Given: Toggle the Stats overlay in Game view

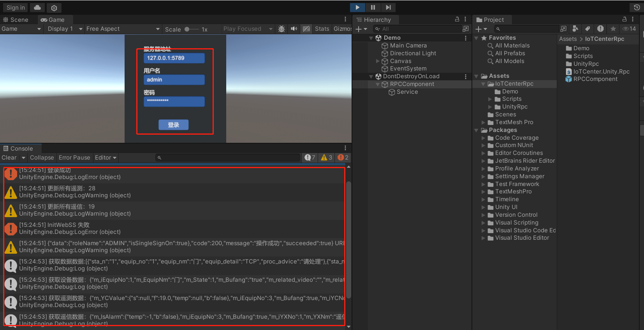Looking at the screenshot, I should point(322,29).
